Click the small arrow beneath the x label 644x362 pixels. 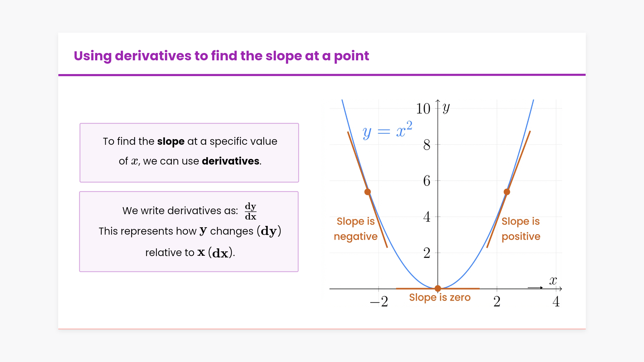tap(535, 288)
